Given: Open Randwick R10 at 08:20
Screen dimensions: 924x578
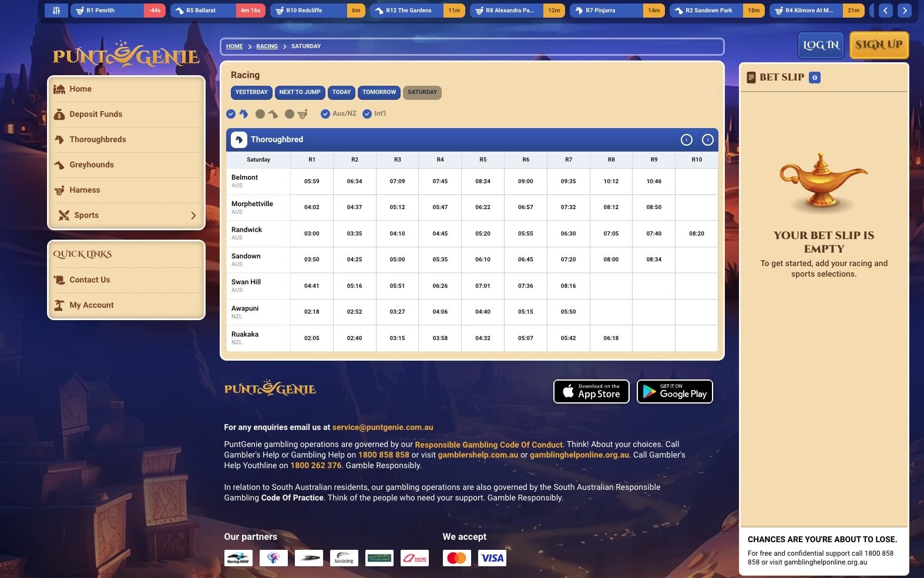Looking at the screenshot, I should (x=697, y=234).
